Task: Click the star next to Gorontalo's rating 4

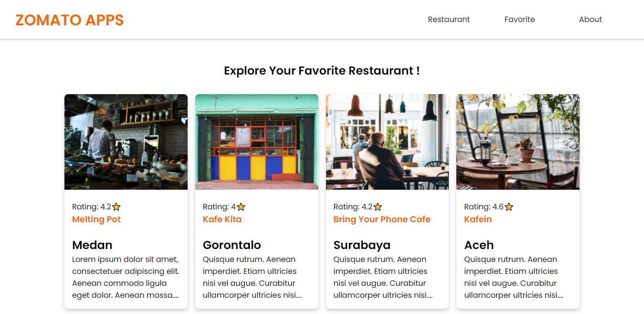Action: click(241, 207)
